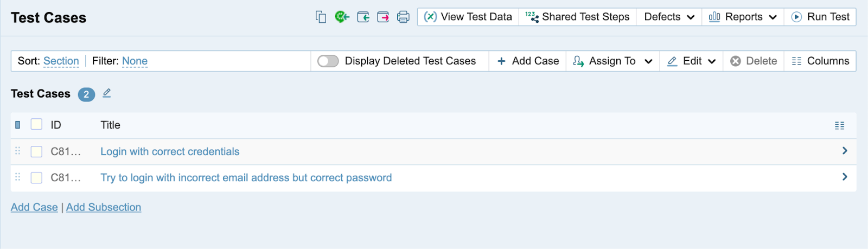The width and height of the screenshot is (868, 249).
Task: Click the export test cases icon
Action: [383, 17]
